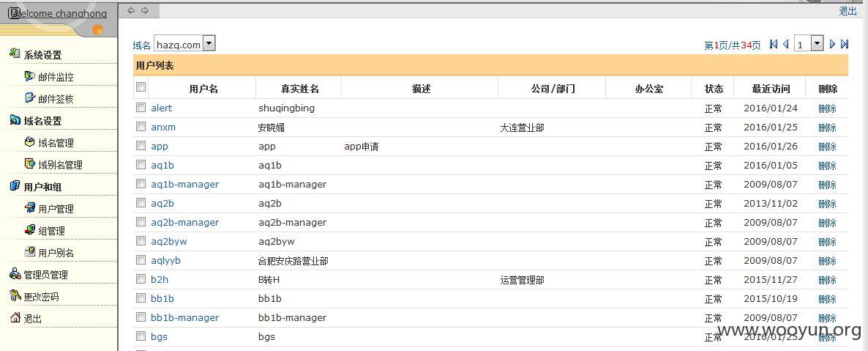Check the box for user b2h

tap(141, 279)
